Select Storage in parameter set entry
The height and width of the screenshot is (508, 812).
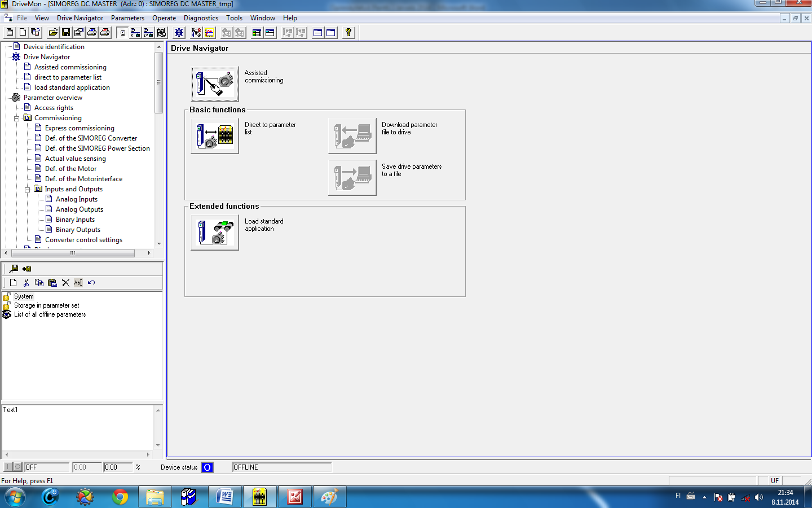pos(47,305)
